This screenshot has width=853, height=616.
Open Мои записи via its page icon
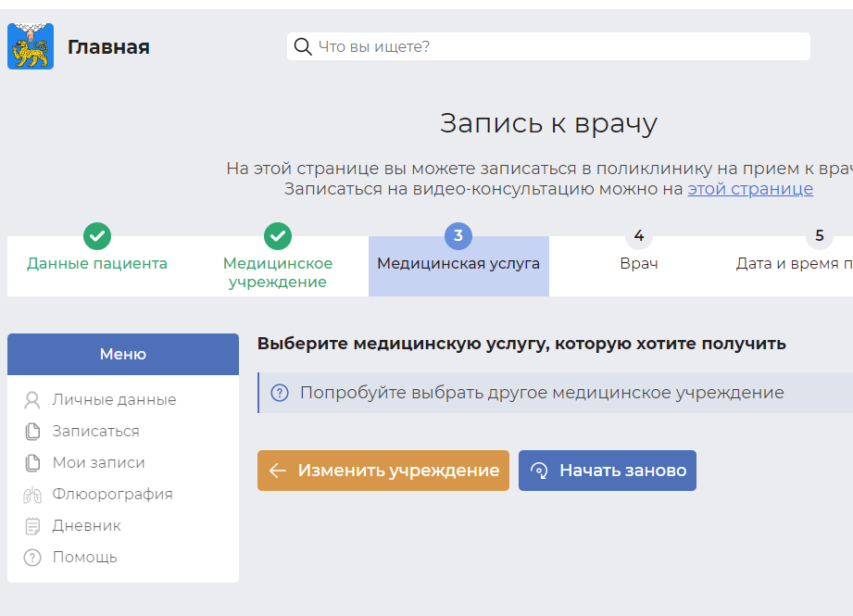pos(32,462)
